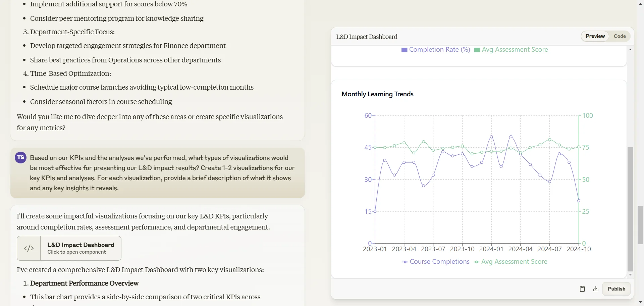Click the 2024-10 Course Completions data point
The image size is (644, 306).
579,201
